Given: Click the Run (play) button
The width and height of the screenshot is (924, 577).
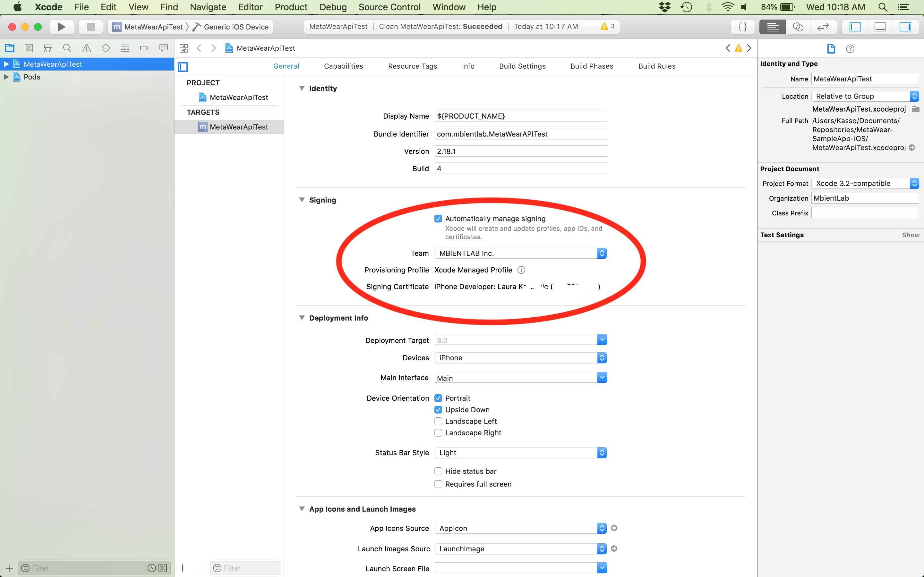Looking at the screenshot, I should point(62,27).
